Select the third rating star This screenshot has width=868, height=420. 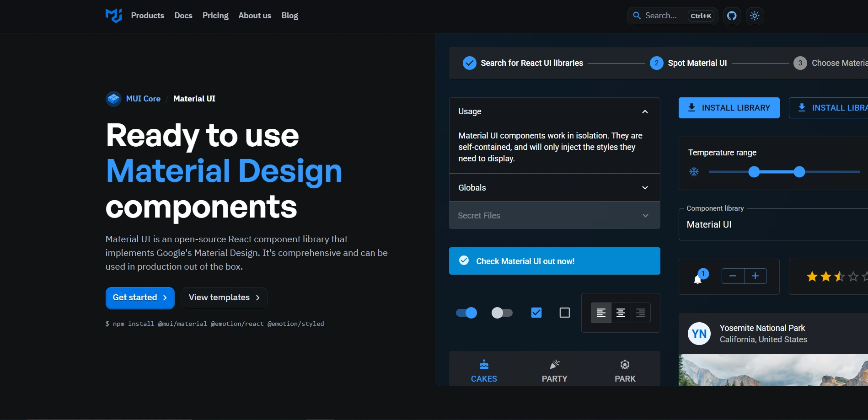coord(839,276)
